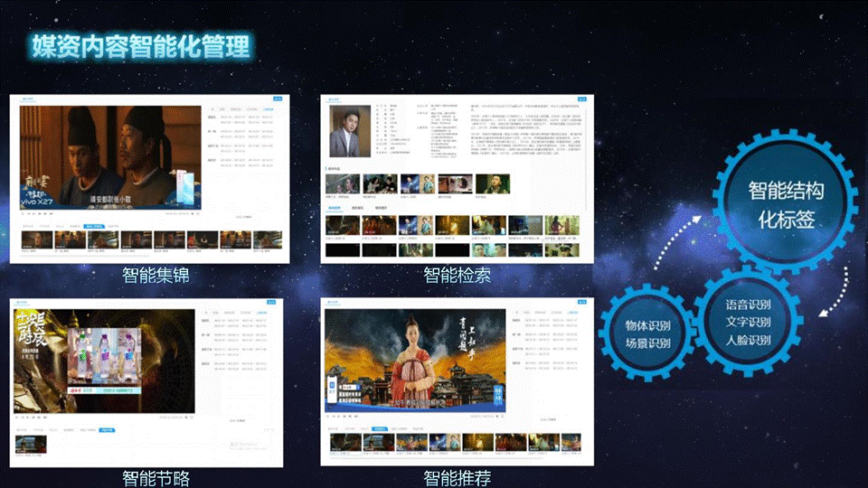This screenshot has height=488, width=868.
Task: Click the 人脸识别 text in the gear
Action: click(748, 340)
